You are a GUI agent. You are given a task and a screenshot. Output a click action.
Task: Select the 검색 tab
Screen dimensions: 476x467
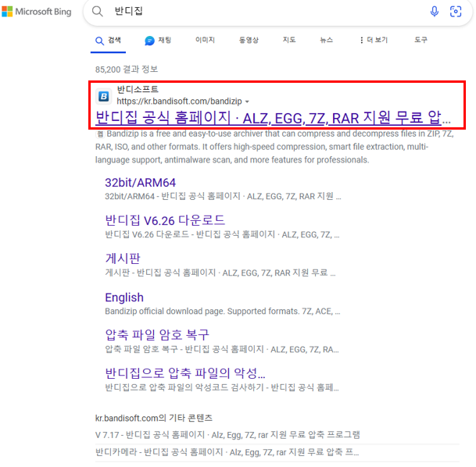pyautogui.click(x=108, y=40)
